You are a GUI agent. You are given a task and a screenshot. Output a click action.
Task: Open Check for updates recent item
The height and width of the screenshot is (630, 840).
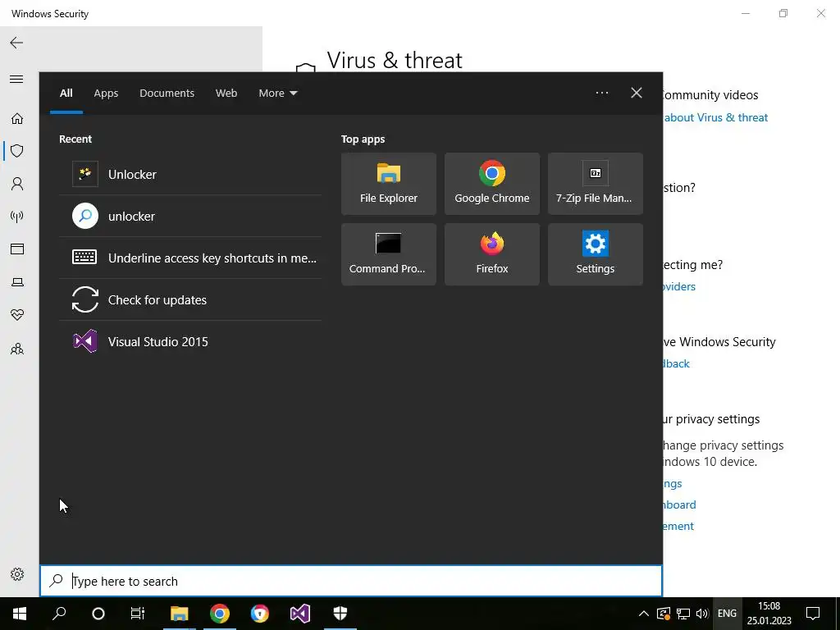[190, 299]
